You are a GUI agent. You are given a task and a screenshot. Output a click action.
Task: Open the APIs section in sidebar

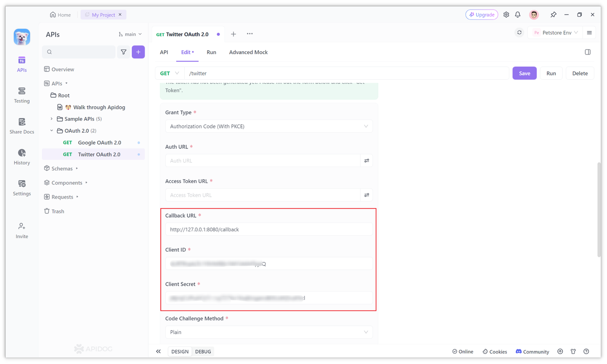22,64
